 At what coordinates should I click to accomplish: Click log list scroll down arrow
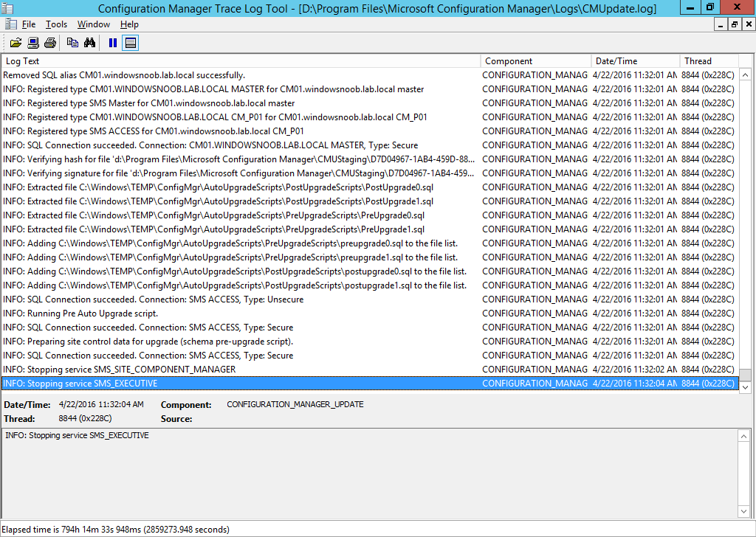746,387
